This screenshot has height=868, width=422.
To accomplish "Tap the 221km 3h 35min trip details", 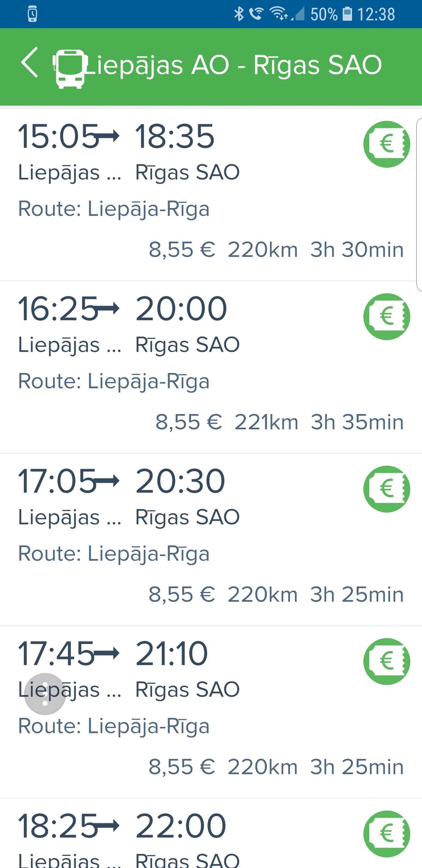I will [x=319, y=422].
